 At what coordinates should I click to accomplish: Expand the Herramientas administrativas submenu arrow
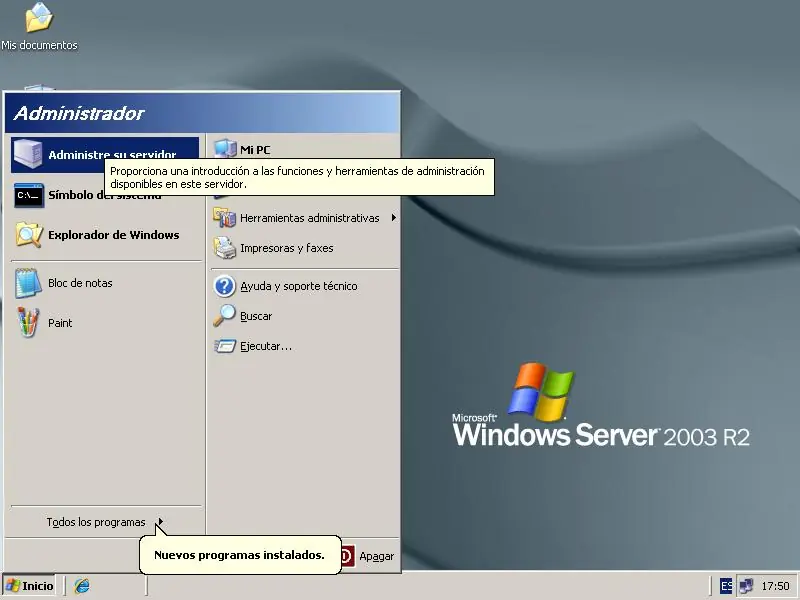pos(393,218)
